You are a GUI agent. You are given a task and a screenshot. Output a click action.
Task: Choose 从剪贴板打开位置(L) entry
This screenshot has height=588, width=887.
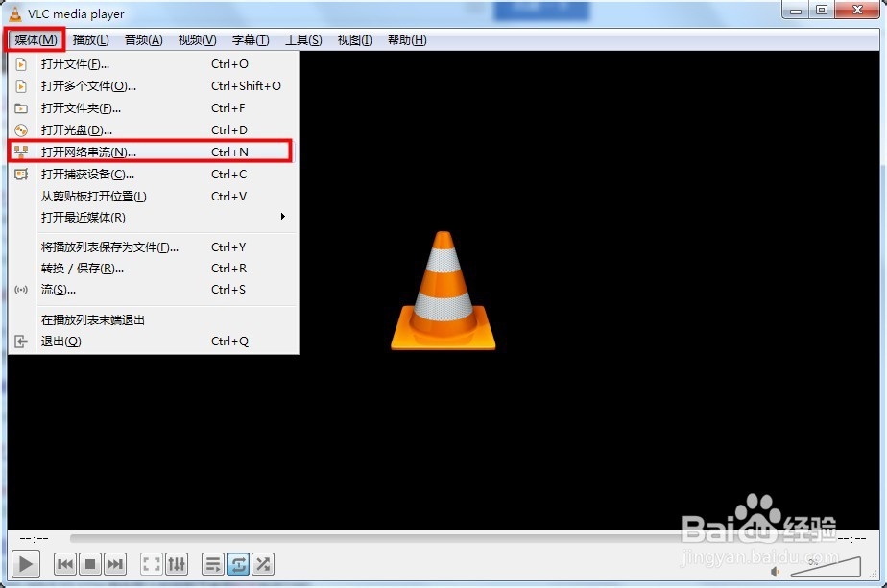[153, 197]
